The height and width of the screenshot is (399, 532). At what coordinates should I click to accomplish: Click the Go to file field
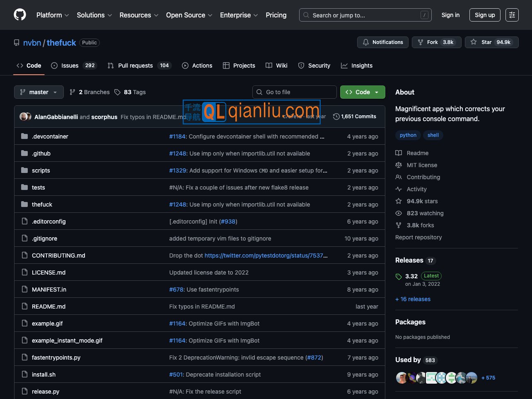294,92
